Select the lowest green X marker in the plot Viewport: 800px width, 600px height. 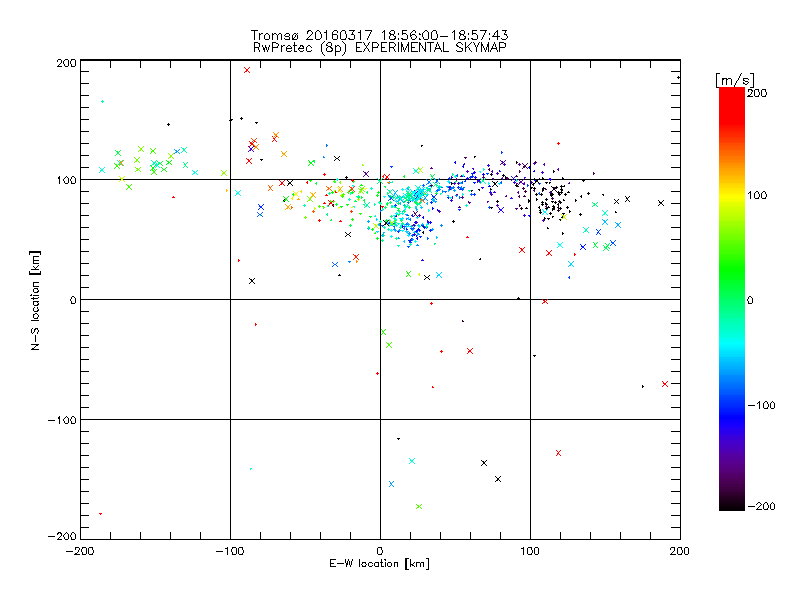(419, 507)
